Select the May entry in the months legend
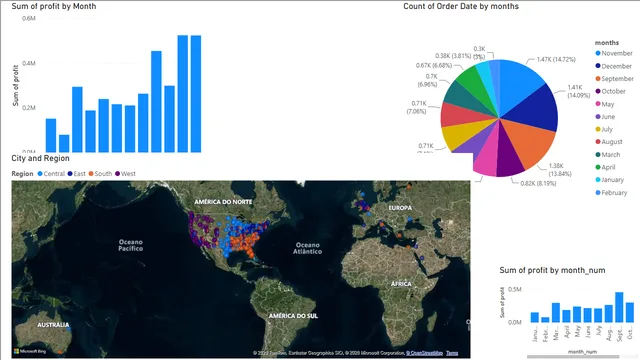 pyautogui.click(x=605, y=104)
